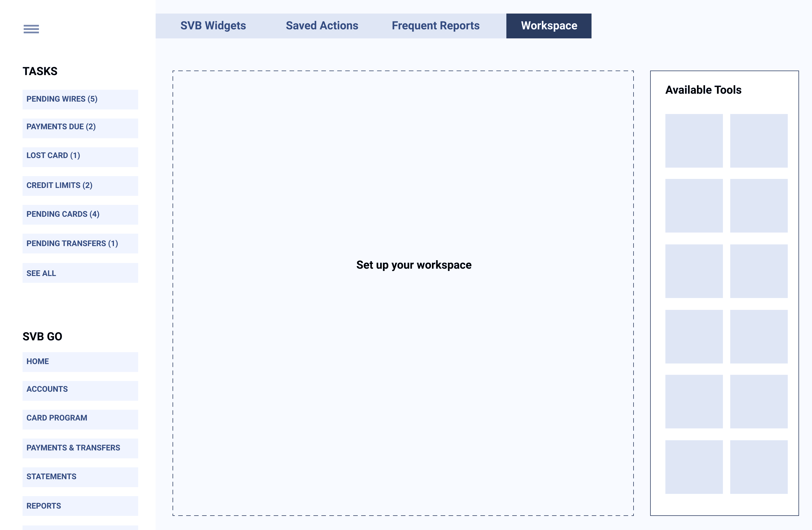Open the Card Program page
The width and height of the screenshot is (812, 530).
point(80,418)
